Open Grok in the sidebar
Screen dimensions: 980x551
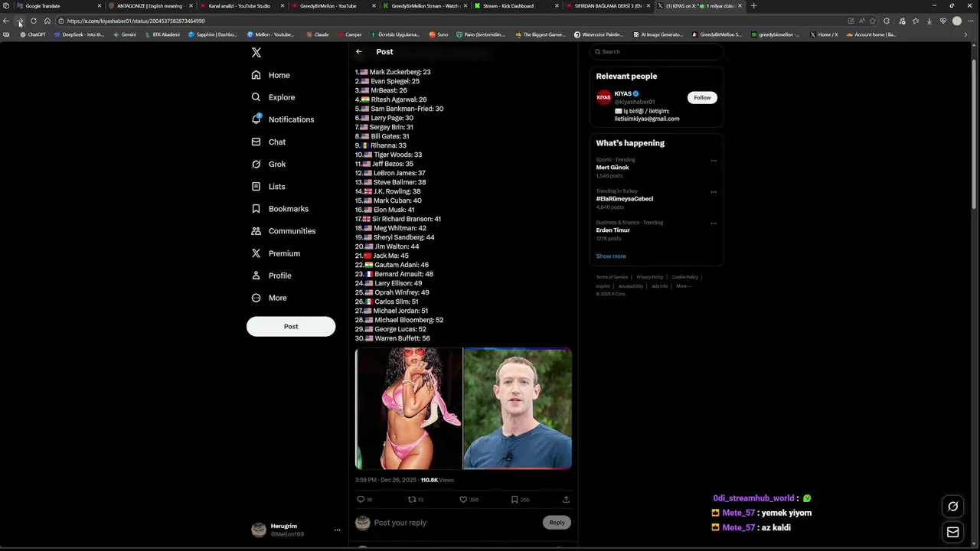pyautogui.click(x=269, y=164)
